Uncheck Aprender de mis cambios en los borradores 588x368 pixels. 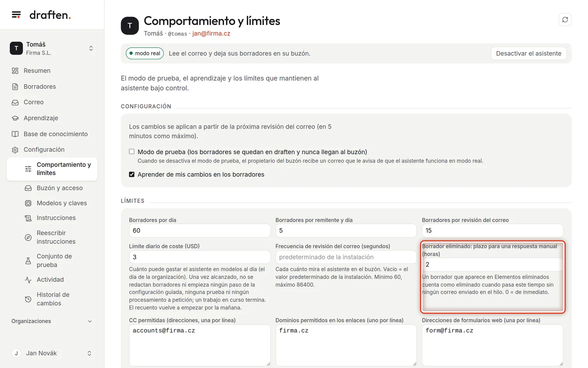[x=132, y=175]
